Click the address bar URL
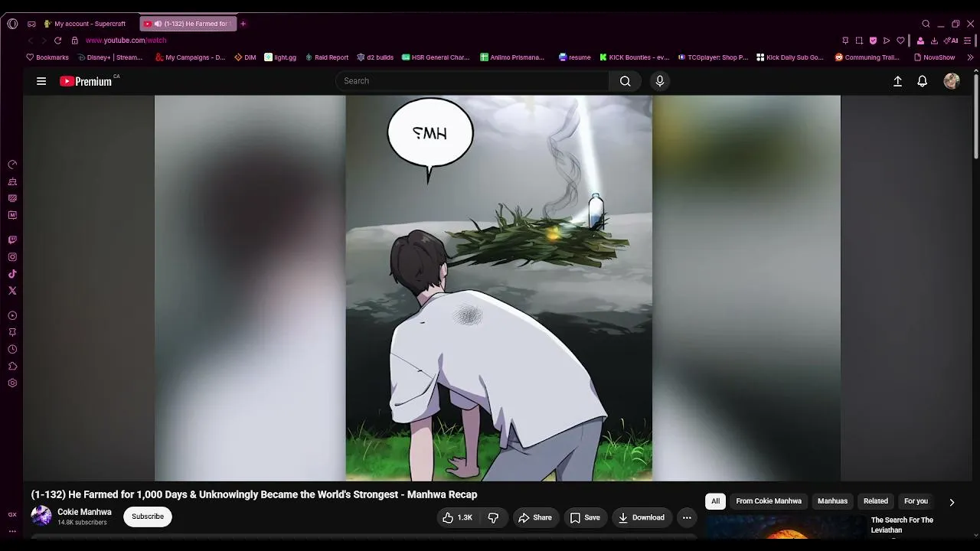 tap(126, 41)
